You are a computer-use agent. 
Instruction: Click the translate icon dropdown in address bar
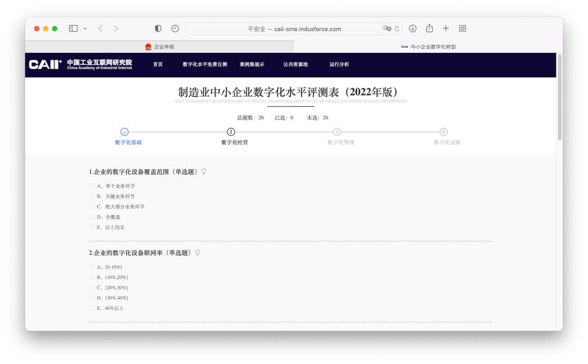coord(388,28)
